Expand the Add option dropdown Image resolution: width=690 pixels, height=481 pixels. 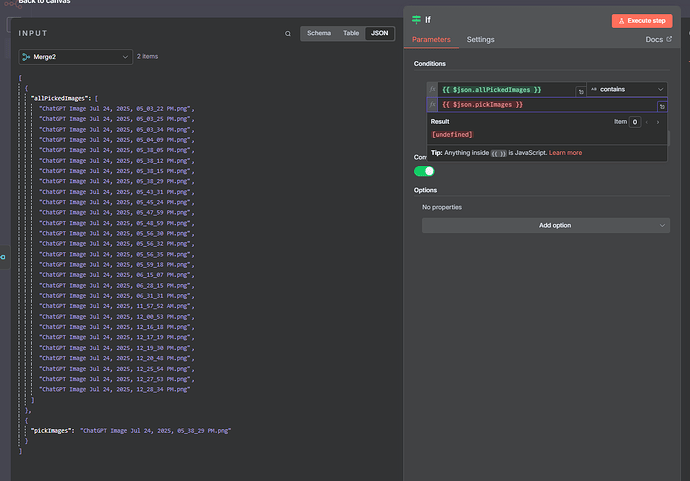tap(546, 225)
